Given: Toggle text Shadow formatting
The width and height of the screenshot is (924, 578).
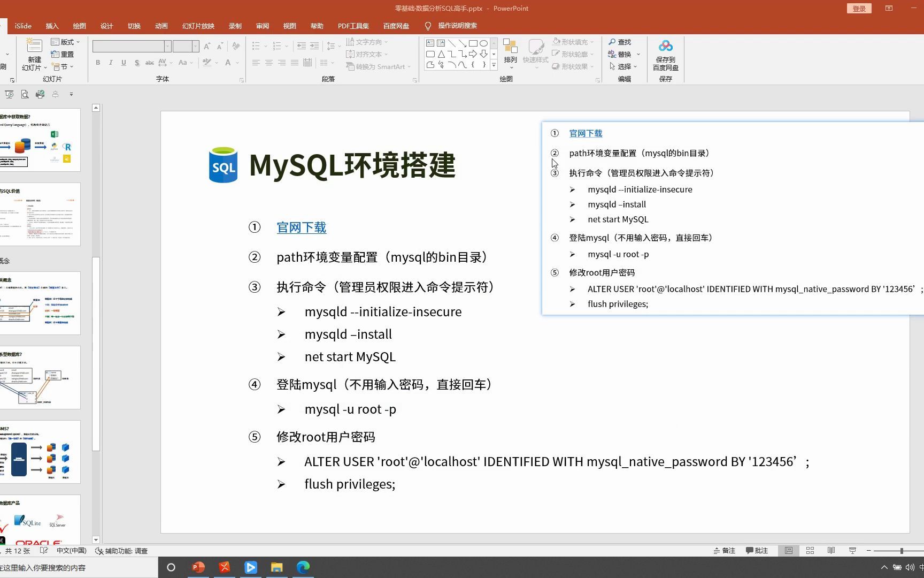Looking at the screenshot, I should 137,63.
